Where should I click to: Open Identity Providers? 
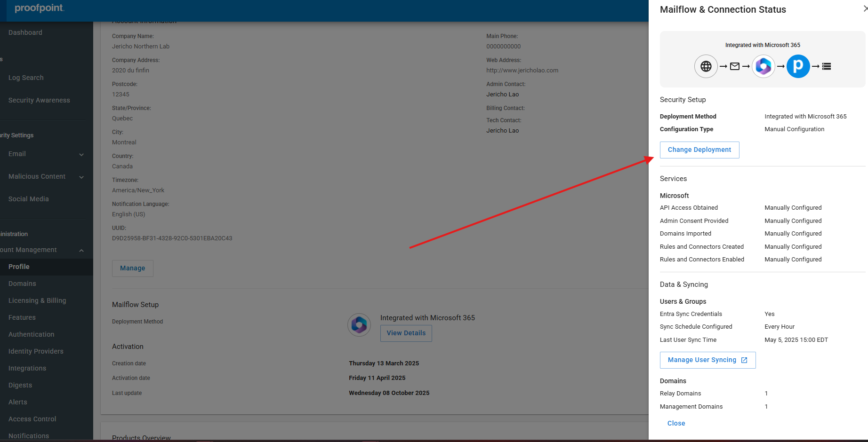pos(36,351)
